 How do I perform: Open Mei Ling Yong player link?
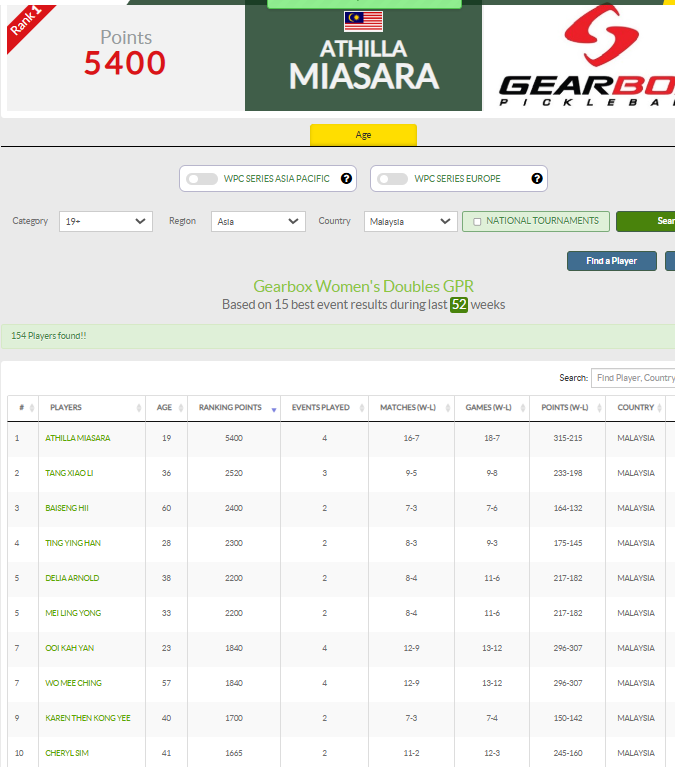[x=73, y=613]
